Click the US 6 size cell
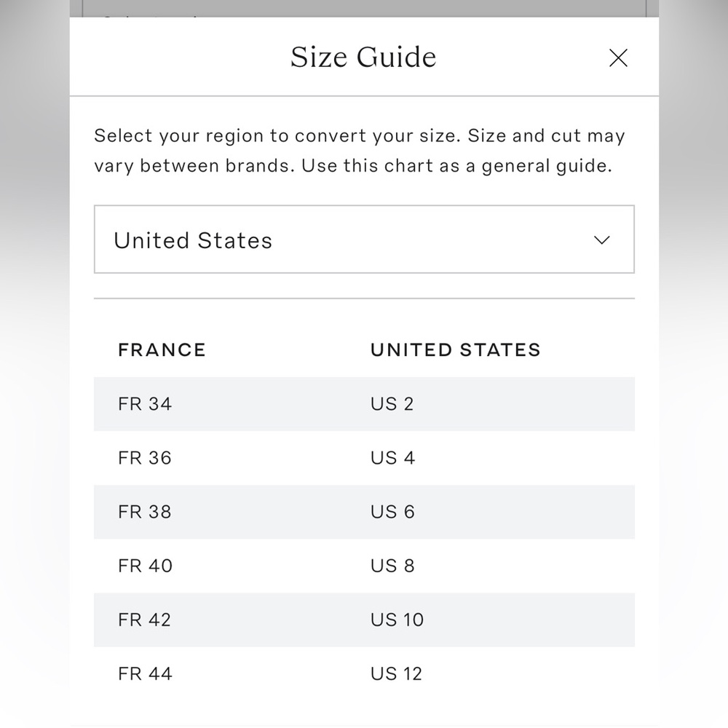Image resolution: width=728 pixels, height=728 pixels. point(392,512)
